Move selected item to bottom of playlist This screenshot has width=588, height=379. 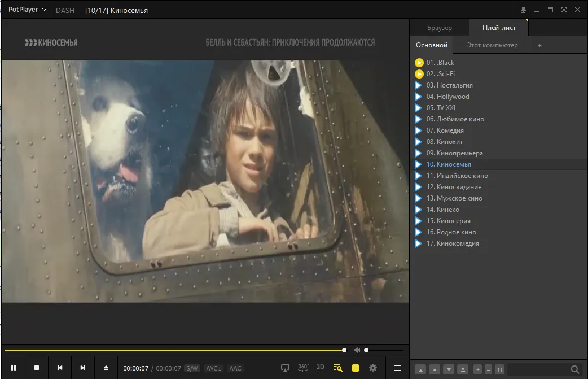coord(463,369)
